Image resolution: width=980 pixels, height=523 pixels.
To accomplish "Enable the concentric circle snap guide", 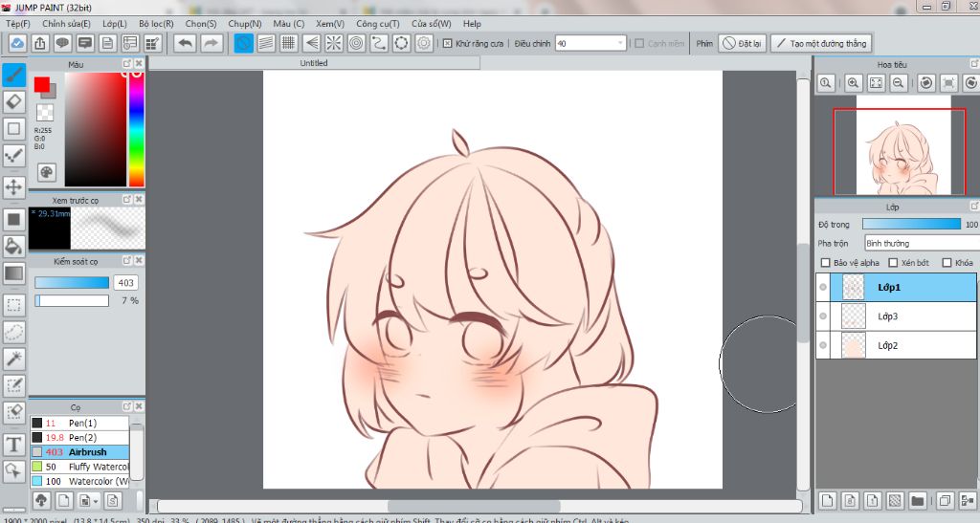I will click(x=356, y=43).
